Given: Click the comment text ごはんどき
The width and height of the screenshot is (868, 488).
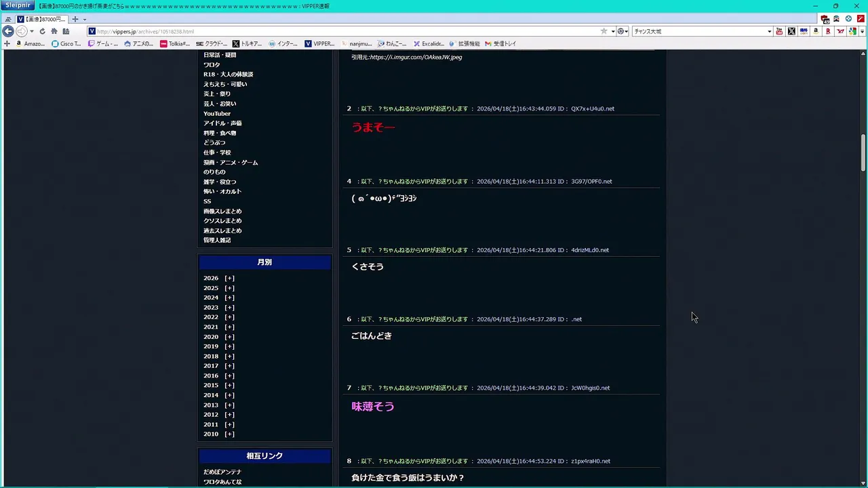Looking at the screenshot, I should pos(372,335).
